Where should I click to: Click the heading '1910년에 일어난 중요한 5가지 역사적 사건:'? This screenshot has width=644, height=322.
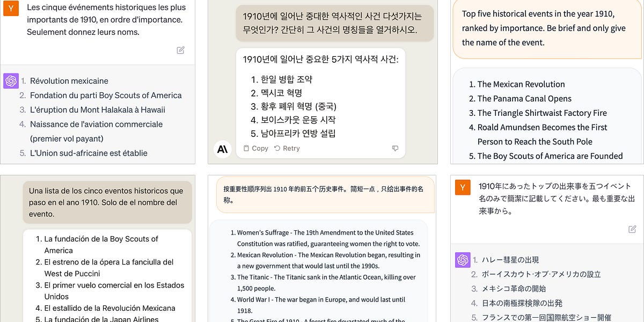[320, 60]
